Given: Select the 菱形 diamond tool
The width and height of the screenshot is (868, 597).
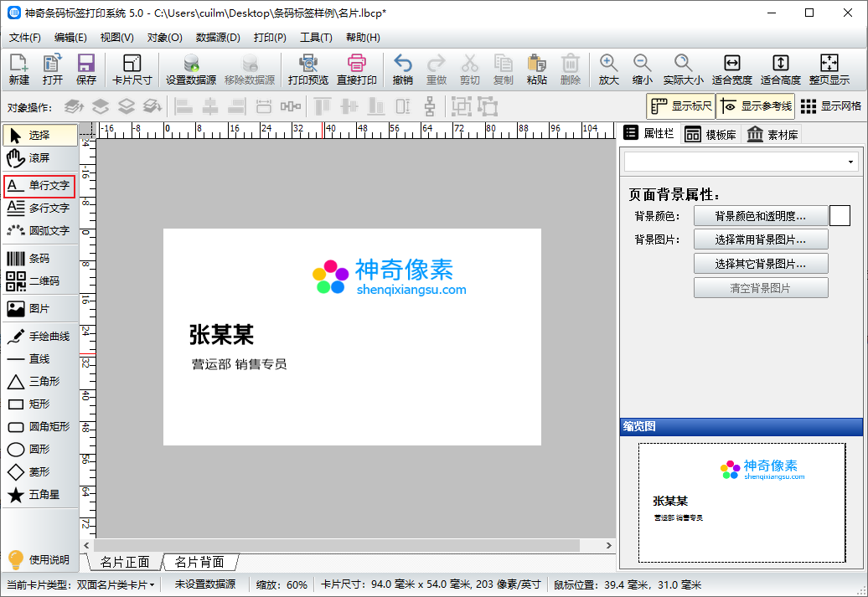Looking at the screenshot, I should point(39,472).
